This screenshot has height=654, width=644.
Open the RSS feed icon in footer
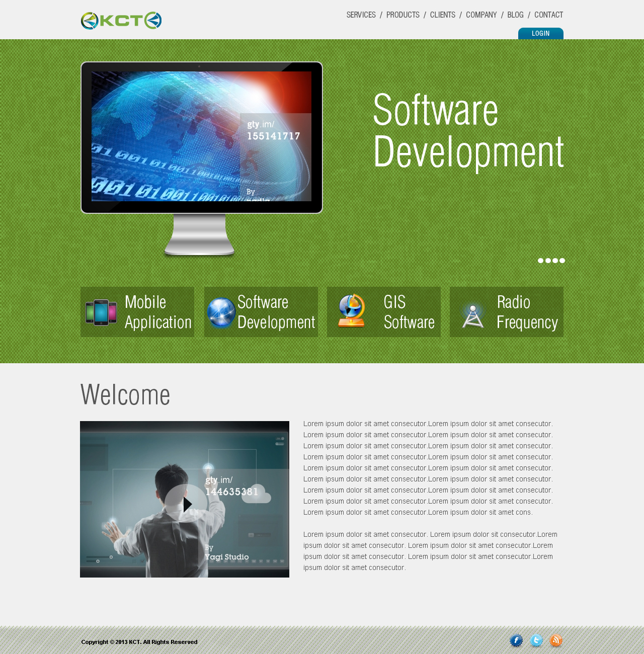coord(556,640)
